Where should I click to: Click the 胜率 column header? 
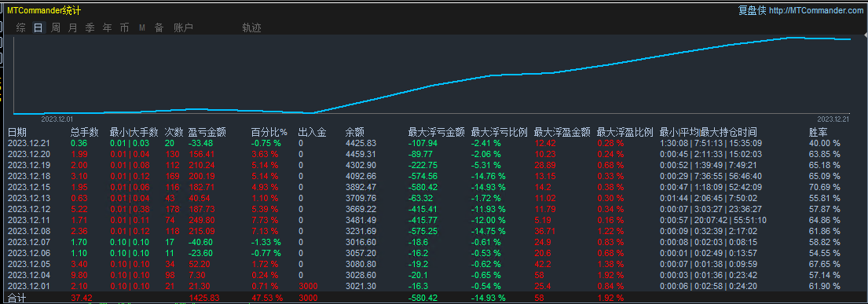point(819,132)
